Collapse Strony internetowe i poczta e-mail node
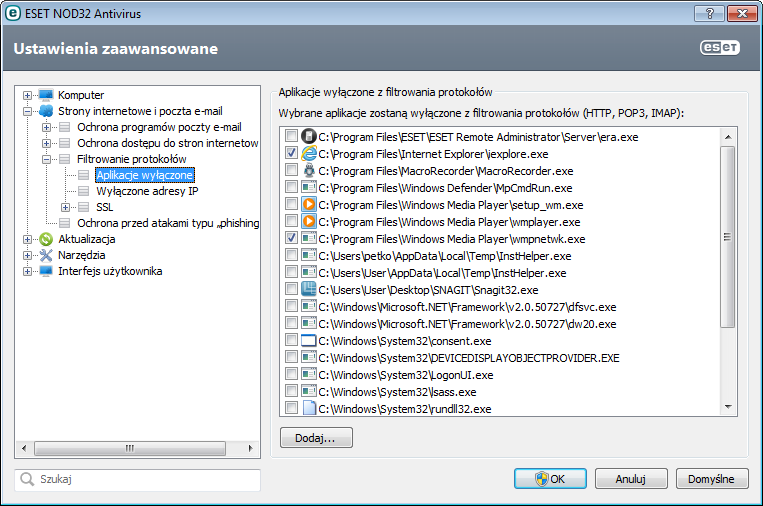Viewport: 763px width, 506px height. point(27,111)
